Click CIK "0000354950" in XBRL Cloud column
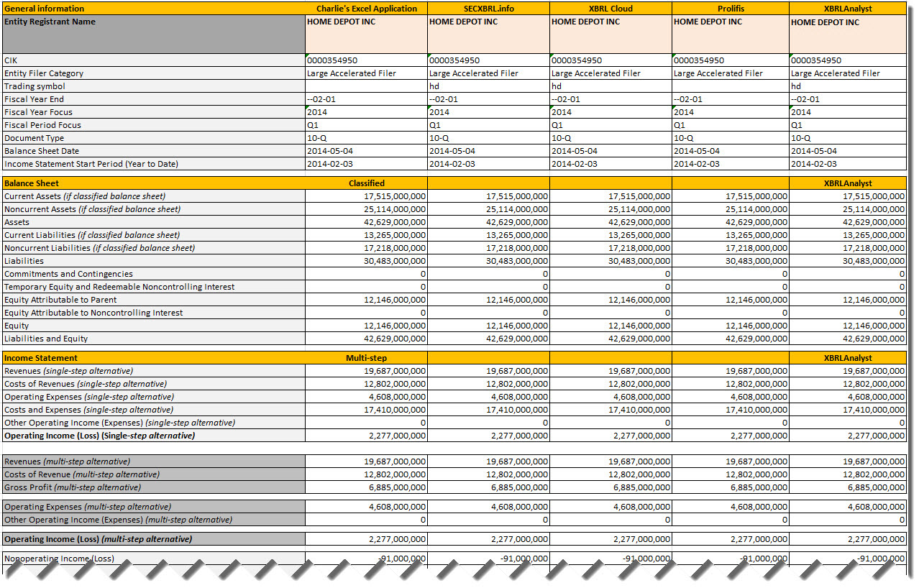 [x=611, y=60]
